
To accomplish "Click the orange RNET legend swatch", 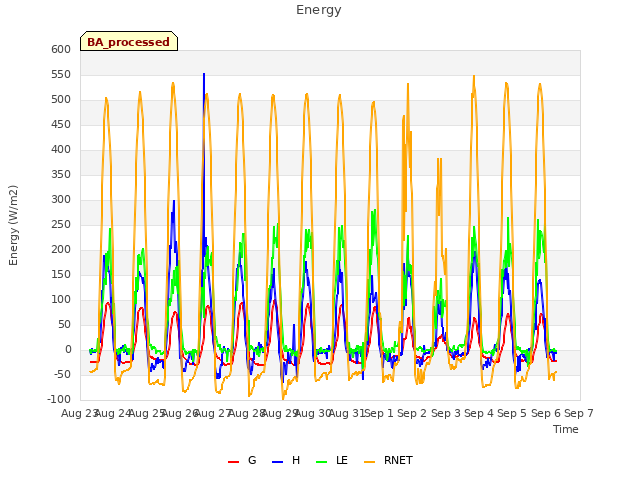I will tap(369, 462).
